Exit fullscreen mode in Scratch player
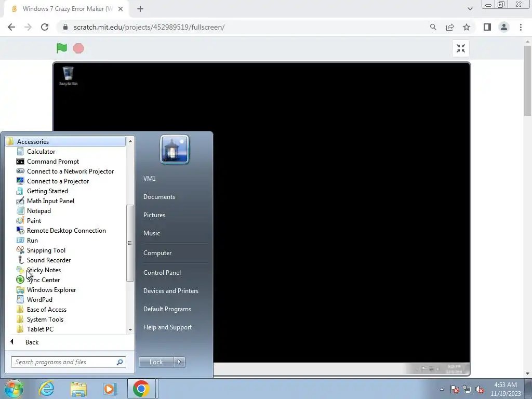This screenshot has width=532, height=399. click(461, 48)
